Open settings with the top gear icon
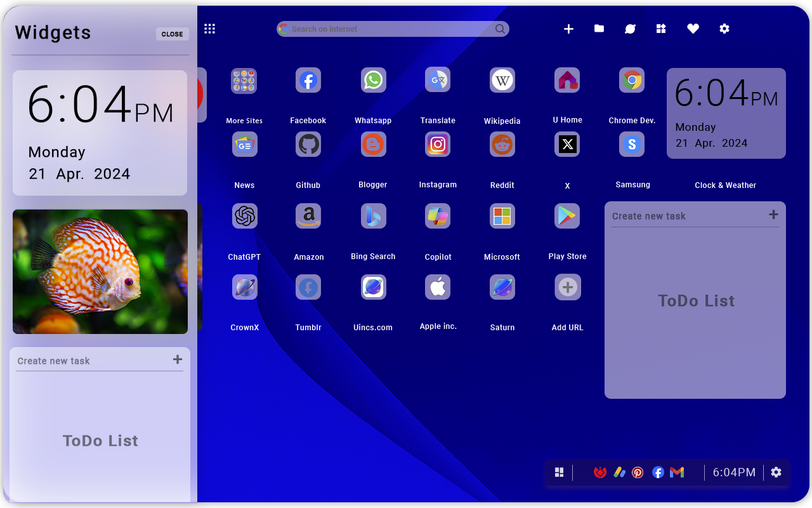 (724, 29)
